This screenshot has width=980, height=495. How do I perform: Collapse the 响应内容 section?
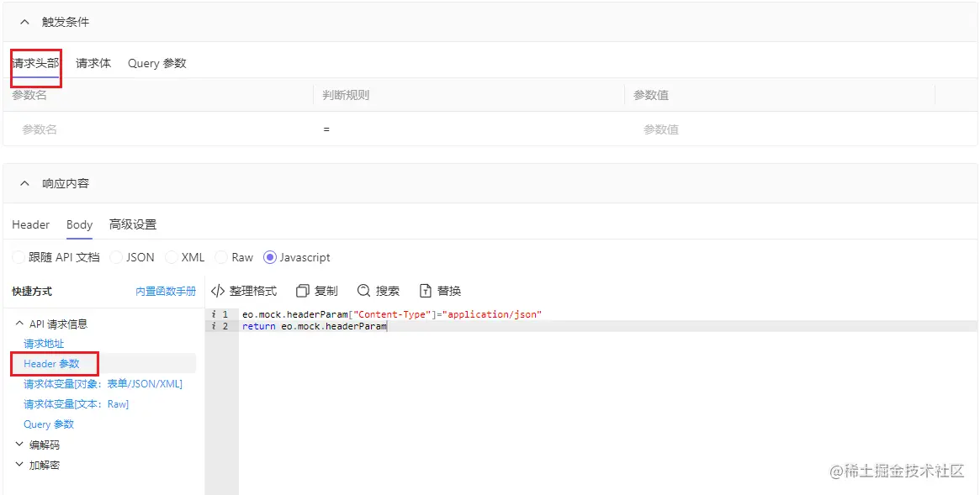[24, 183]
